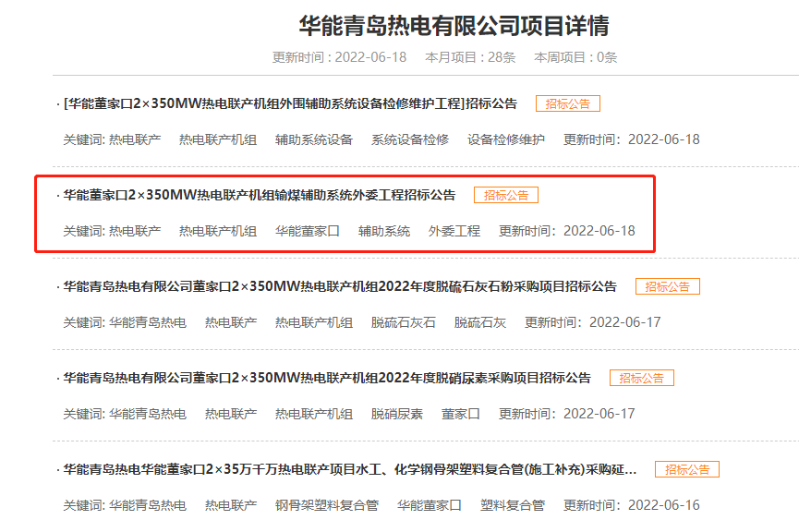Click the 本月项目 28条 counter text
Image resolution: width=799 pixels, height=532 pixels.
(x=470, y=57)
